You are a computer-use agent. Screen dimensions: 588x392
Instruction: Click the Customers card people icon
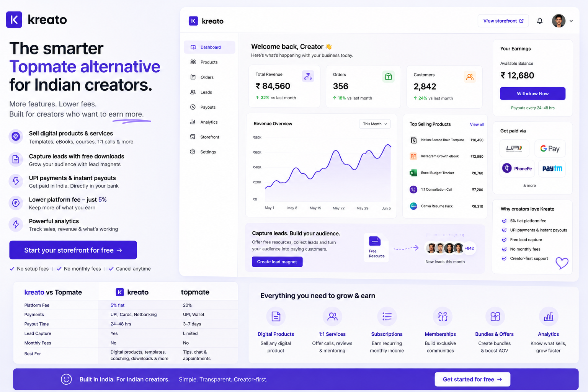tap(470, 77)
